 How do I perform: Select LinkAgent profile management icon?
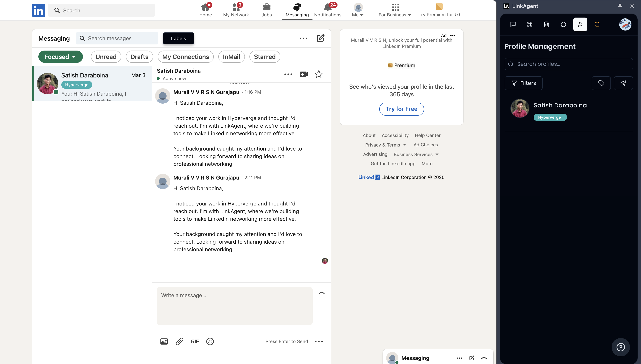tap(580, 24)
